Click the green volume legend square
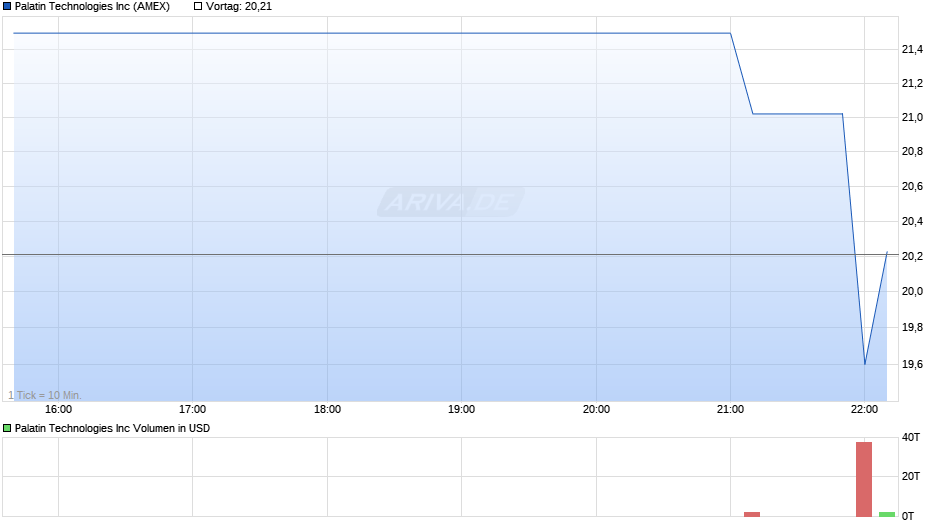 [7, 428]
